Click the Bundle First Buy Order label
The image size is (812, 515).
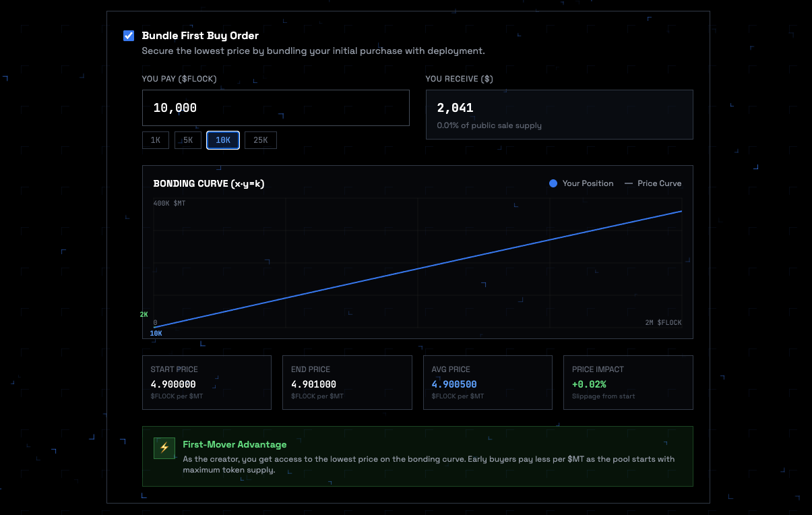pos(200,36)
